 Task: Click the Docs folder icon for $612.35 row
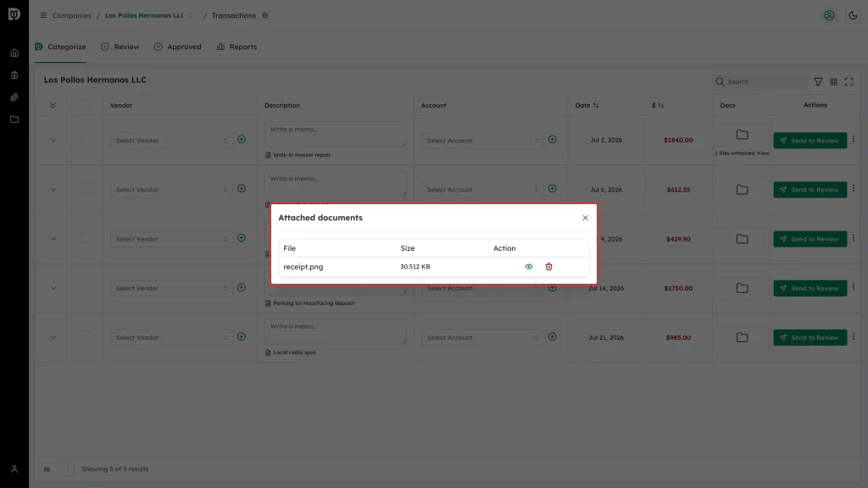[743, 190]
